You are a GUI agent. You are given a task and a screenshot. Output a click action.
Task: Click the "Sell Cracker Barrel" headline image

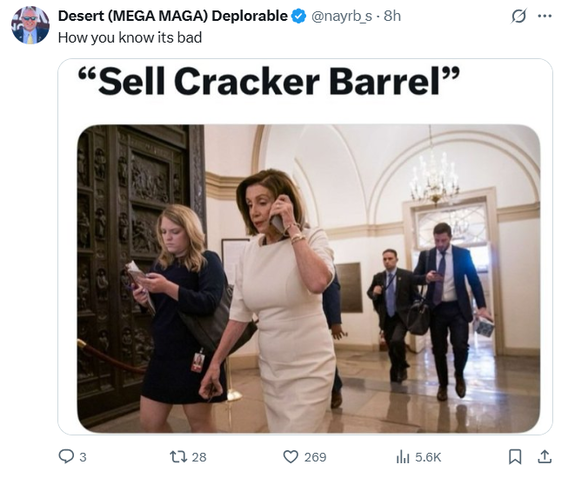pos(269,81)
